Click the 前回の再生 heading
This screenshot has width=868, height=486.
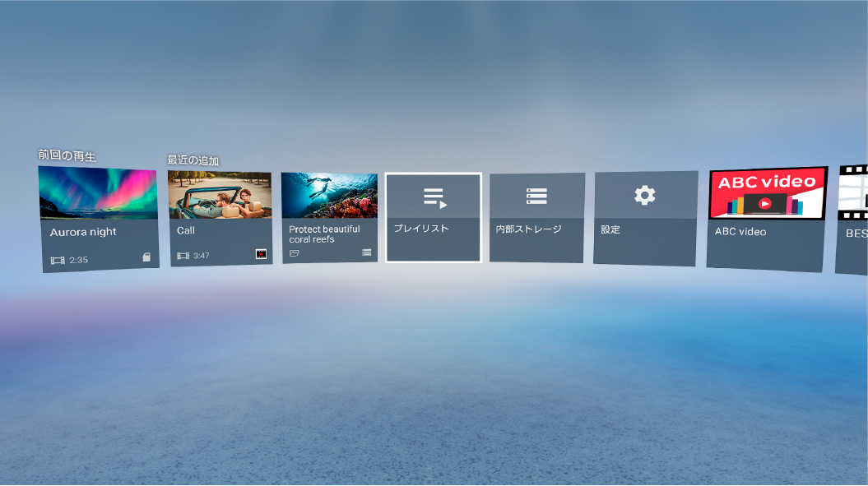67,155
